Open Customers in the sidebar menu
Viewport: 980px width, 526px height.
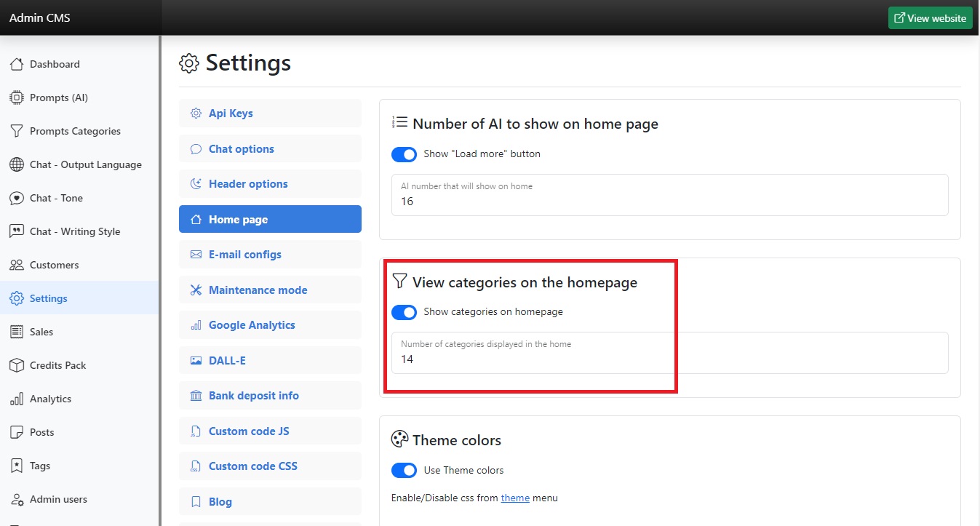(x=54, y=265)
